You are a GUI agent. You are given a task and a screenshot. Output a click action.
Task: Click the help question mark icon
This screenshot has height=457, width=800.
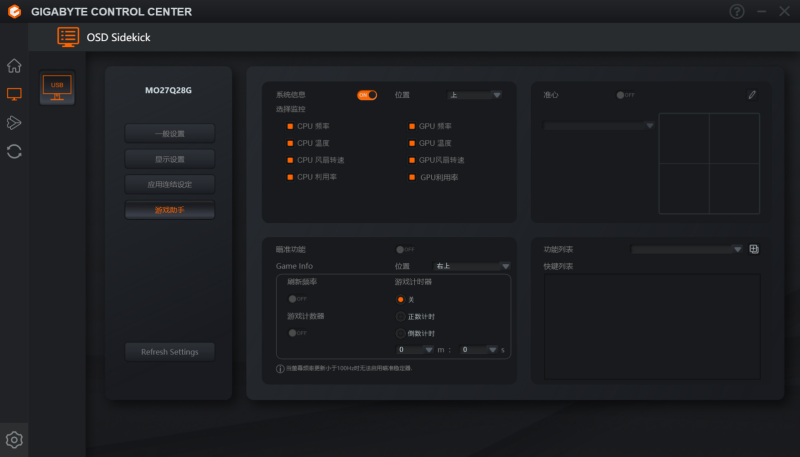pos(737,12)
